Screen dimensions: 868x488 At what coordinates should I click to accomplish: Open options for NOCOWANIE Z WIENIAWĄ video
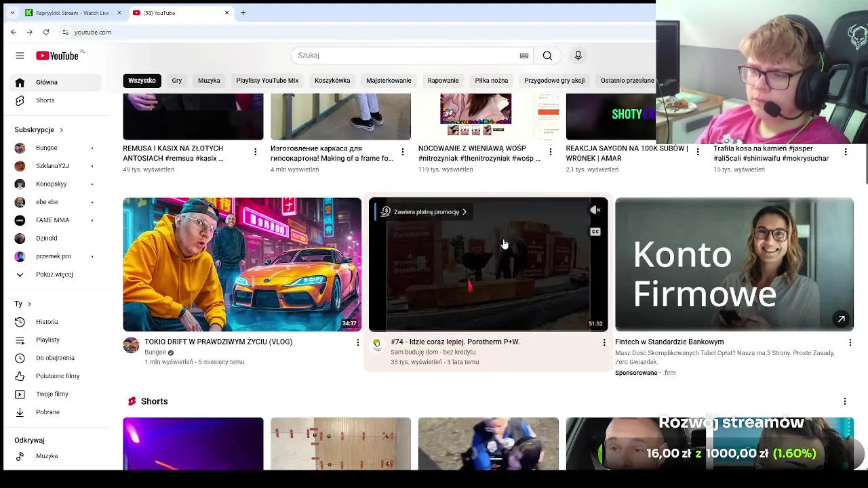click(550, 152)
